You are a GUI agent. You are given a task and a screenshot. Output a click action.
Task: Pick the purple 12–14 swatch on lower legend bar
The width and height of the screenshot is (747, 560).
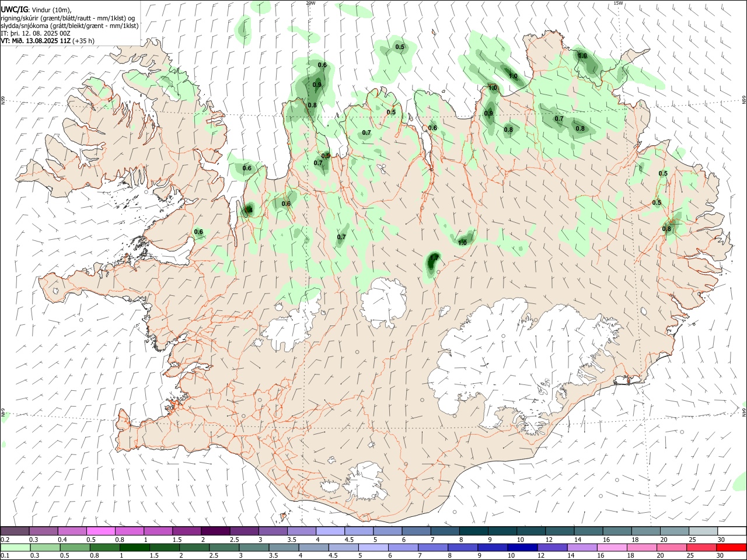point(552,547)
